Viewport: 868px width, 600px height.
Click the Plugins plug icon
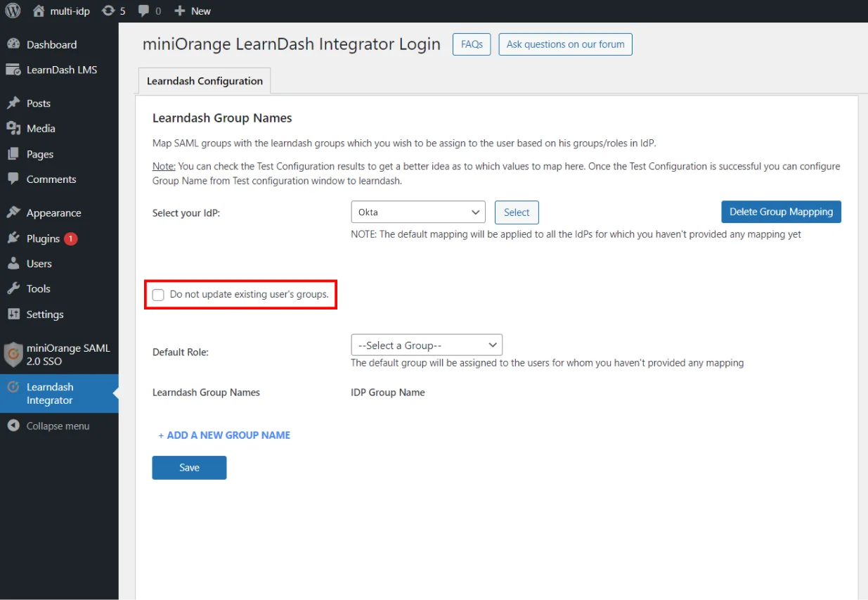tap(13, 238)
